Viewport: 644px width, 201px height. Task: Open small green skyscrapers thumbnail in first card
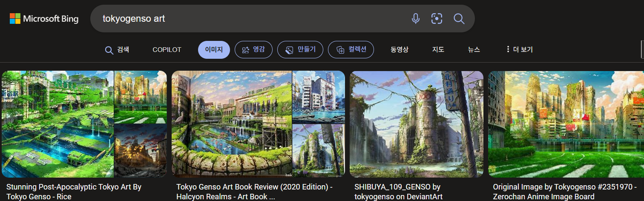point(141,97)
